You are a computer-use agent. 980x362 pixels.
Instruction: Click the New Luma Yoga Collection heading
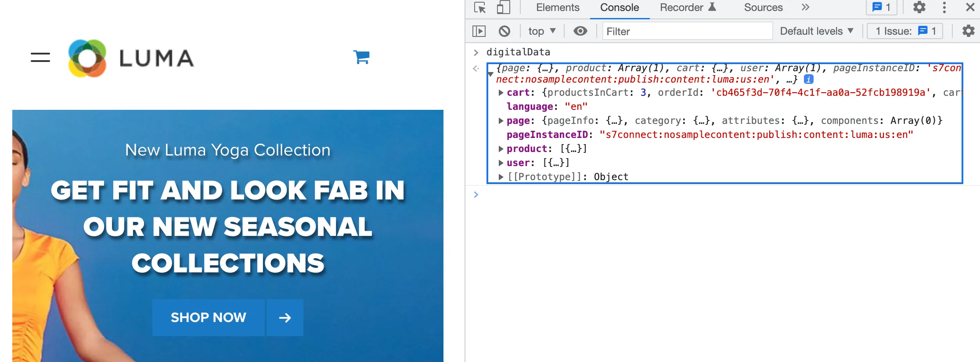click(x=228, y=150)
